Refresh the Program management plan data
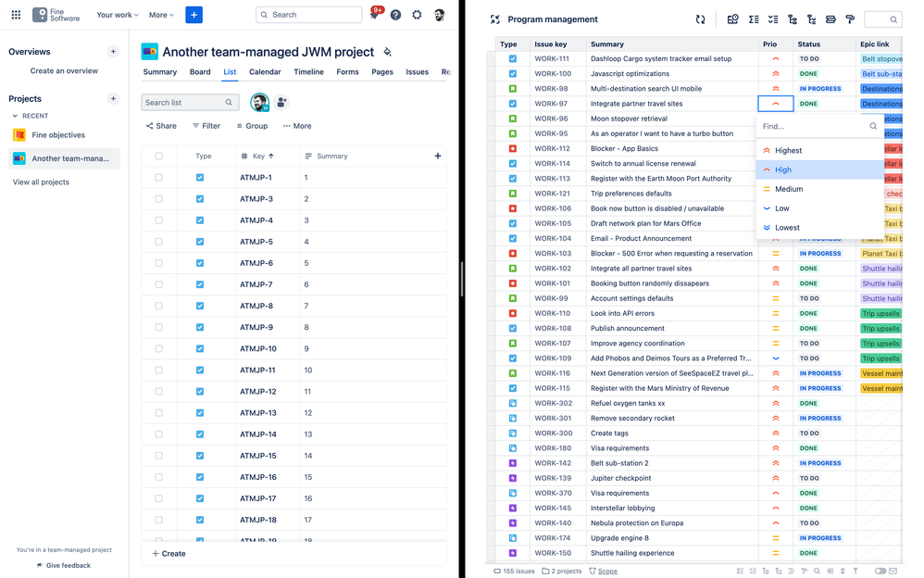Screen dimensions: 924x578 tap(701, 19)
